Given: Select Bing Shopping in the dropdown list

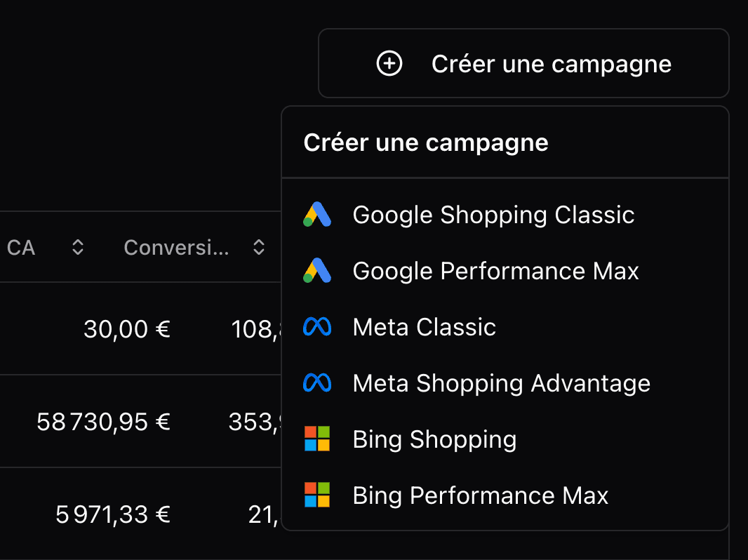Looking at the screenshot, I should (434, 439).
